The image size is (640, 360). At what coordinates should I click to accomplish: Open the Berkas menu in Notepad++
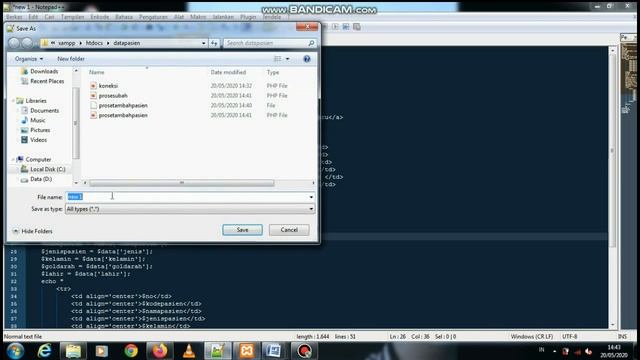[x=14, y=17]
